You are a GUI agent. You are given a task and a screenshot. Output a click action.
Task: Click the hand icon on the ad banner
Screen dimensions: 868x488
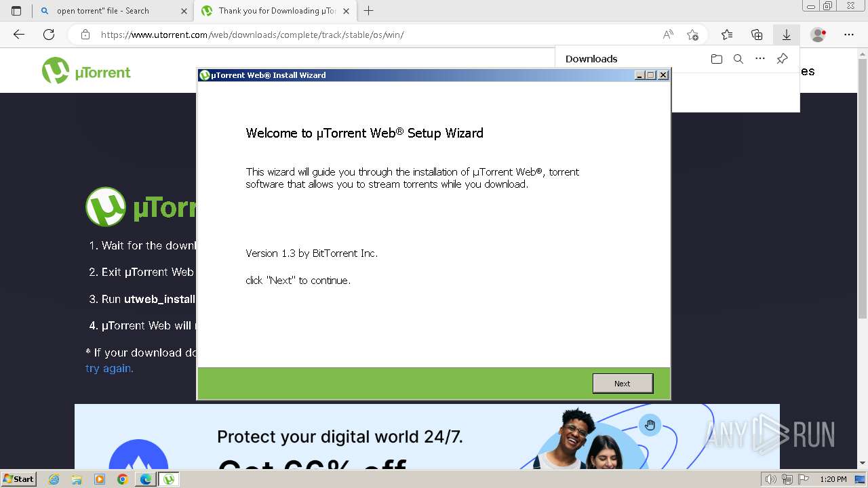[x=650, y=425]
